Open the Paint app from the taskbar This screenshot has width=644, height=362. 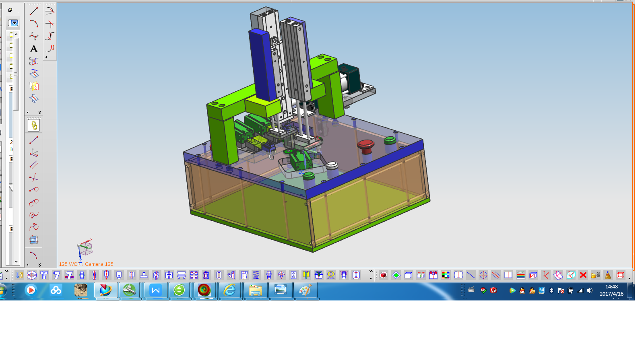pos(305,290)
